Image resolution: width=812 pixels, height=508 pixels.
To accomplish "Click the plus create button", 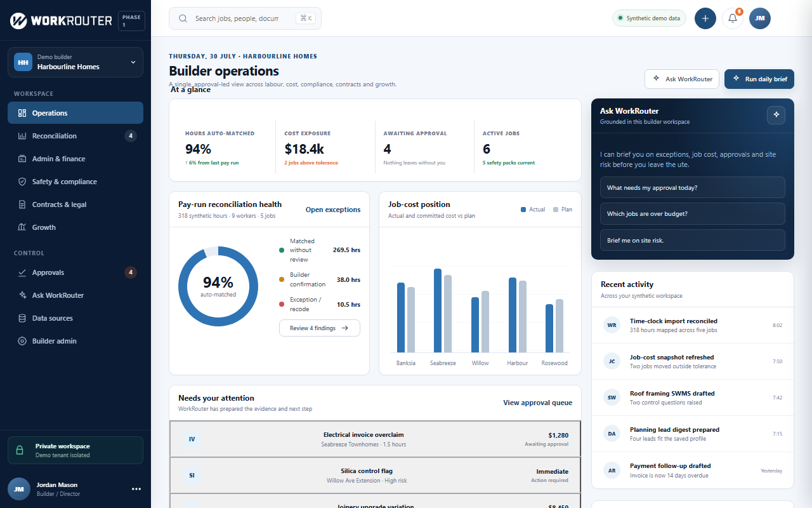I will (x=705, y=18).
